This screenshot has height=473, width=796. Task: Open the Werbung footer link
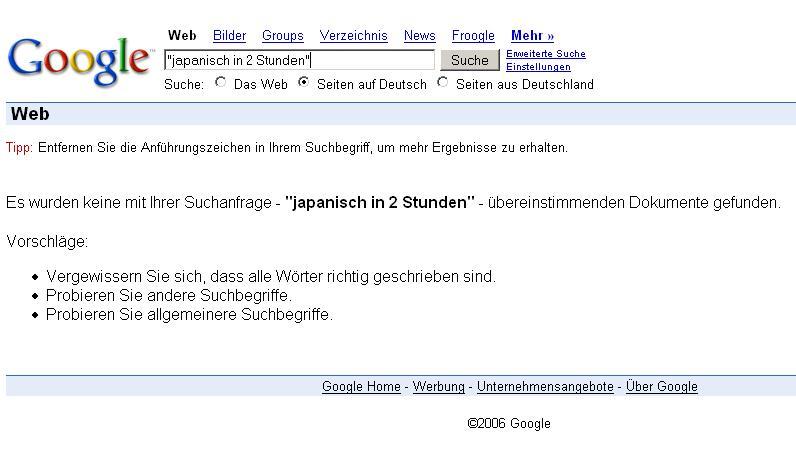(438, 387)
